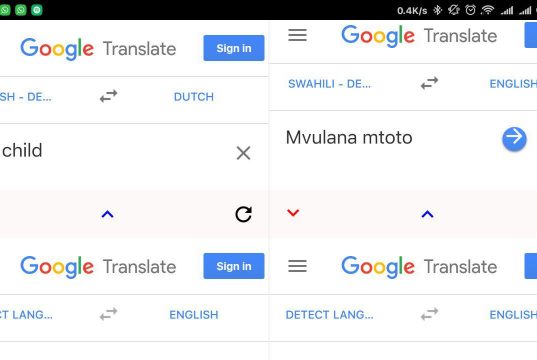Click the blue translate arrow next to Mvulana mtoto

(x=514, y=139)
